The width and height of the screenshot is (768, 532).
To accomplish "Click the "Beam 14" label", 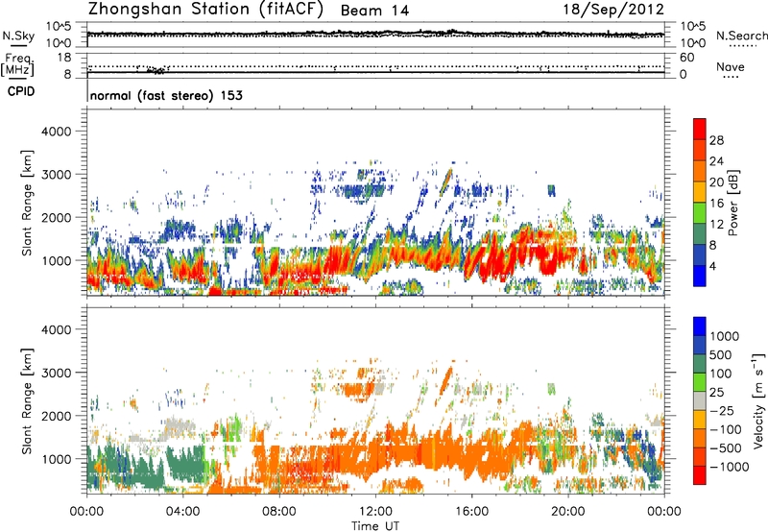I will click(374, 11).
